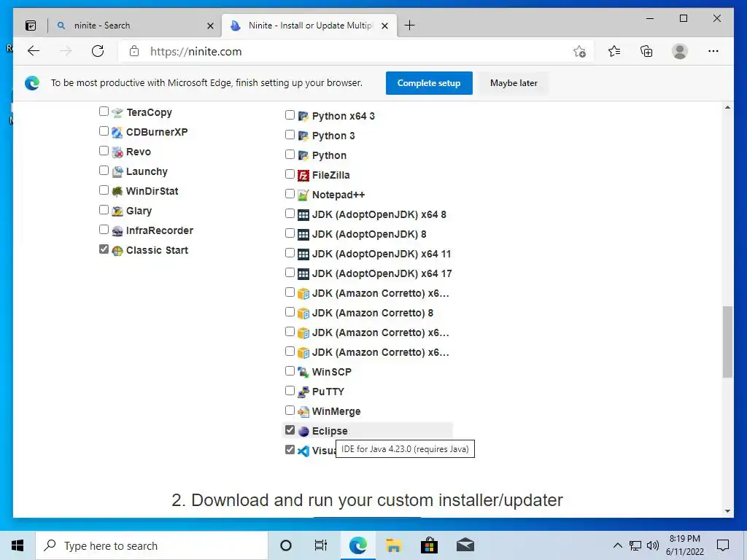The width and height of the screenshot is (747, 560).
Task: Click the Visual Studio Code icon
Action: click(x=303, y=451)
